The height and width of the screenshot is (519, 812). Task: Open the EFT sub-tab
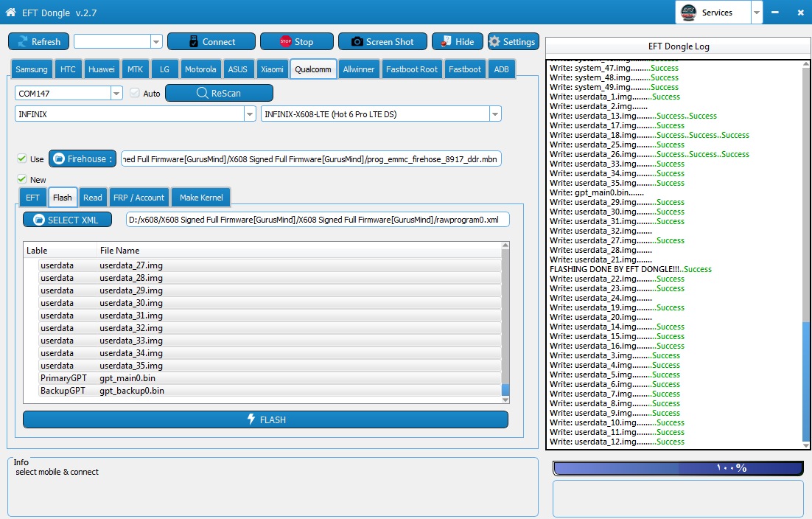[32, 198]
